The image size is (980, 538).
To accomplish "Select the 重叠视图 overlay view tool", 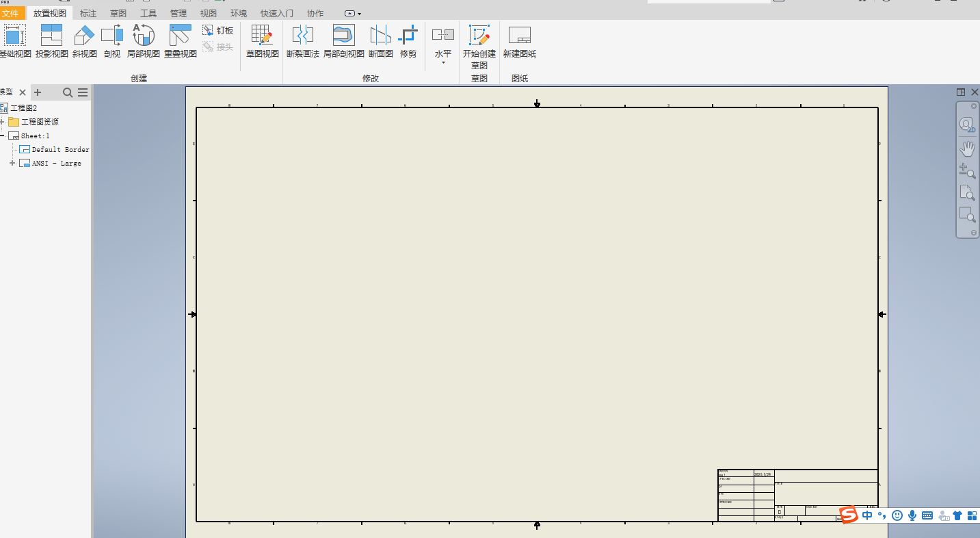I will tap(181, 40).
